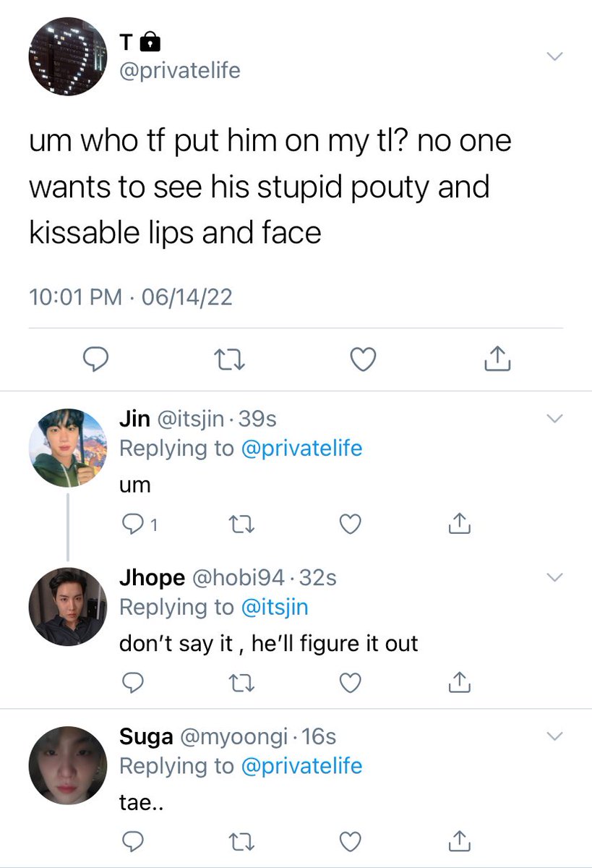Open the @privatelife link in Jin's reply

(301, 448)
